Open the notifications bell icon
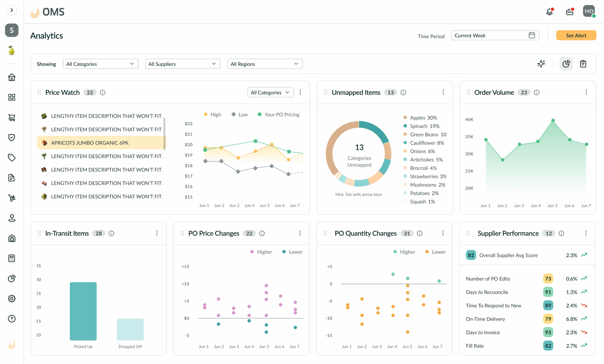604x364 pixels. pos(550,12)
